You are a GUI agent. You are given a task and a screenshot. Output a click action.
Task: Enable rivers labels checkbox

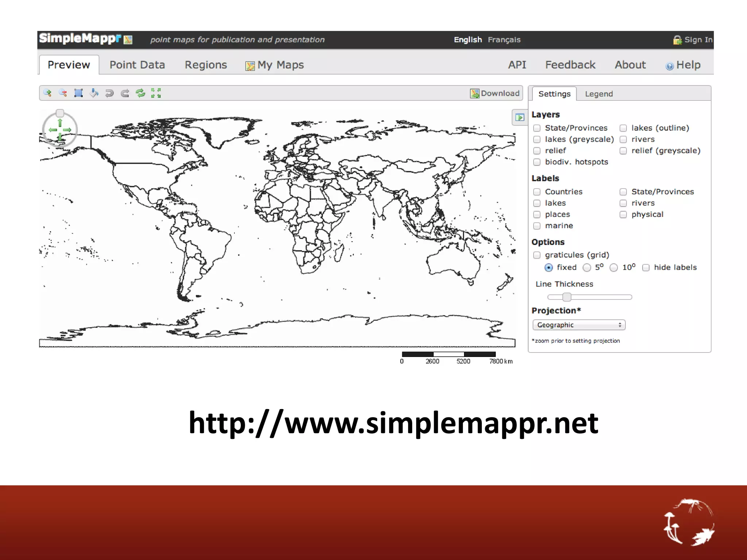[x=623, y=203]
